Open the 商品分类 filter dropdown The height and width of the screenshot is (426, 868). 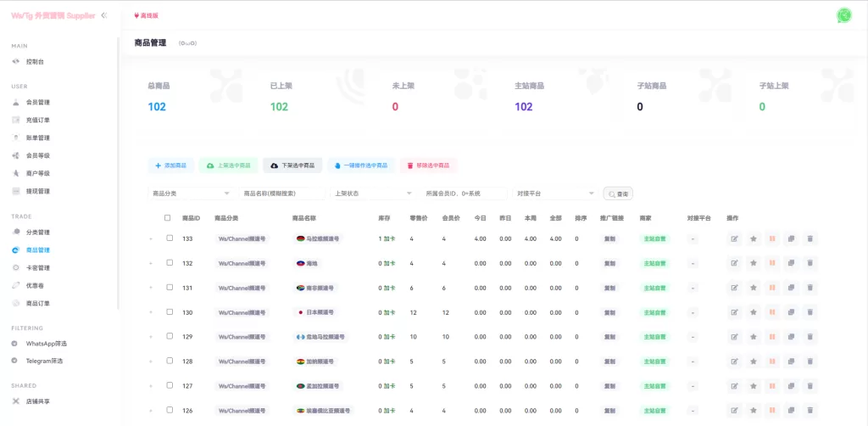192,193
